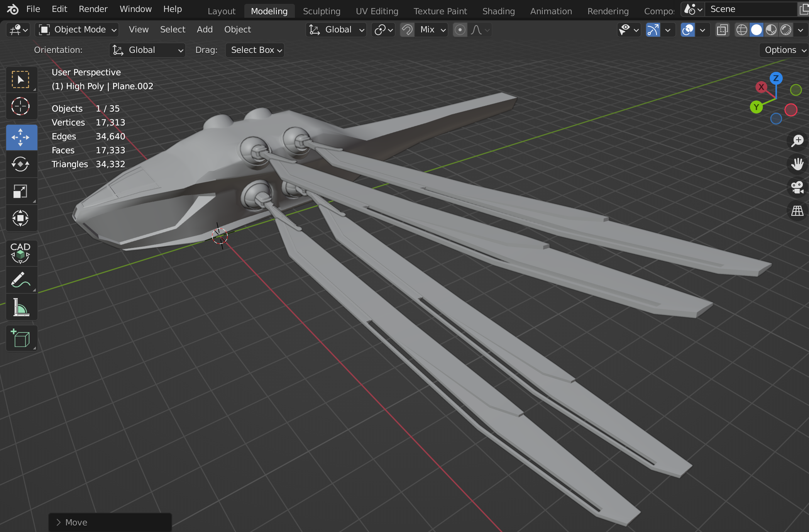The height and width of the screenshot is (532, 809).
Task: Pick the Measure tool
Action: (20, 307)
